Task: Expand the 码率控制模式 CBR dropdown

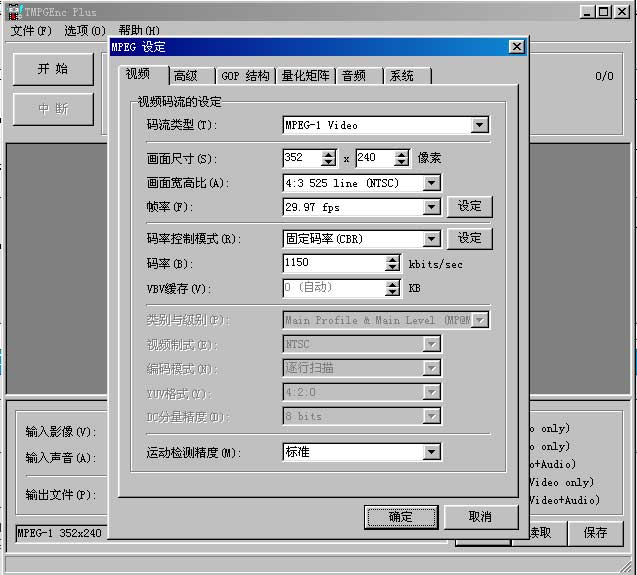Action: (x=431, y=239)
